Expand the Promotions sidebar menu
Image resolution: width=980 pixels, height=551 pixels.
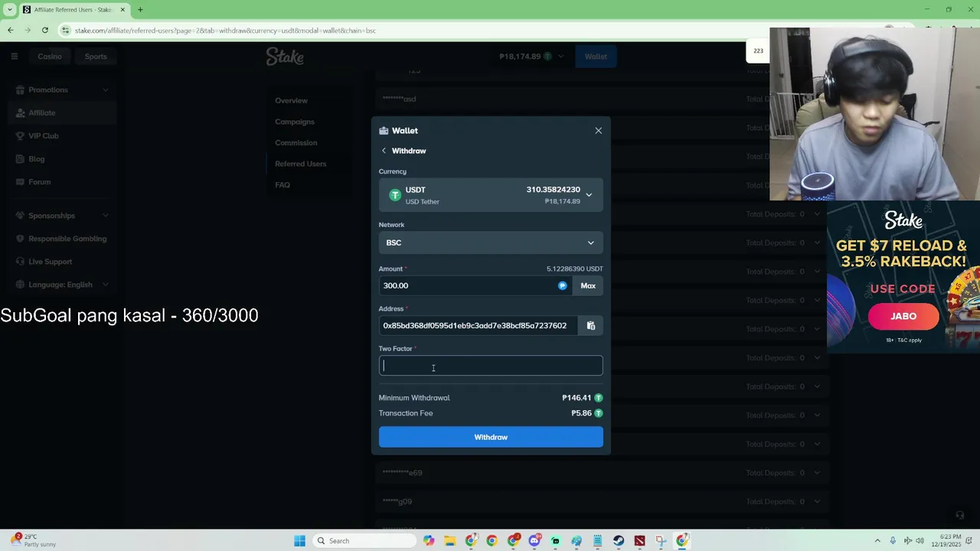click(x=63, y=90)
